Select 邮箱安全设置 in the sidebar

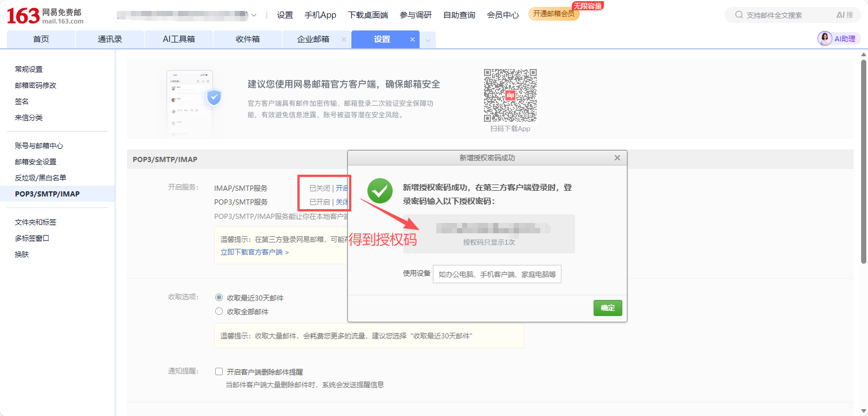tap(36, 162)
